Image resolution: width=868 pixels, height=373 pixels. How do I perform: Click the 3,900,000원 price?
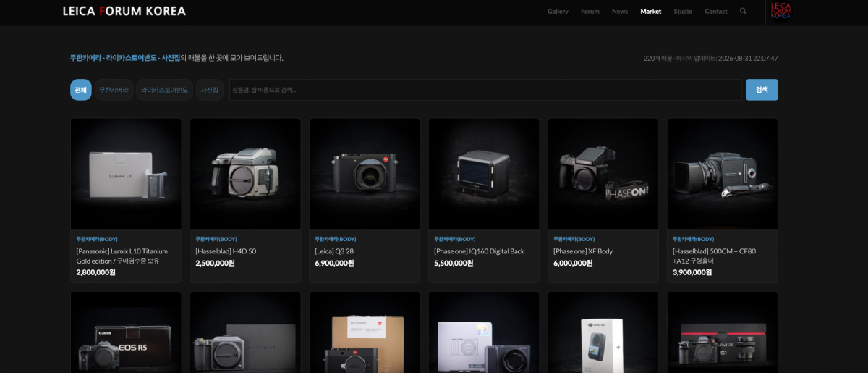(692, 273)
